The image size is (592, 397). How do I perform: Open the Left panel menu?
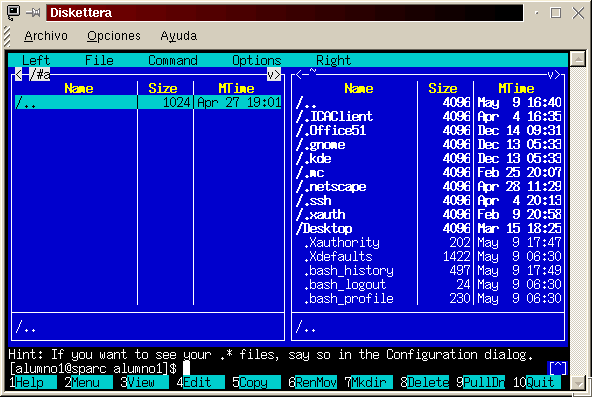pos(35,60)
